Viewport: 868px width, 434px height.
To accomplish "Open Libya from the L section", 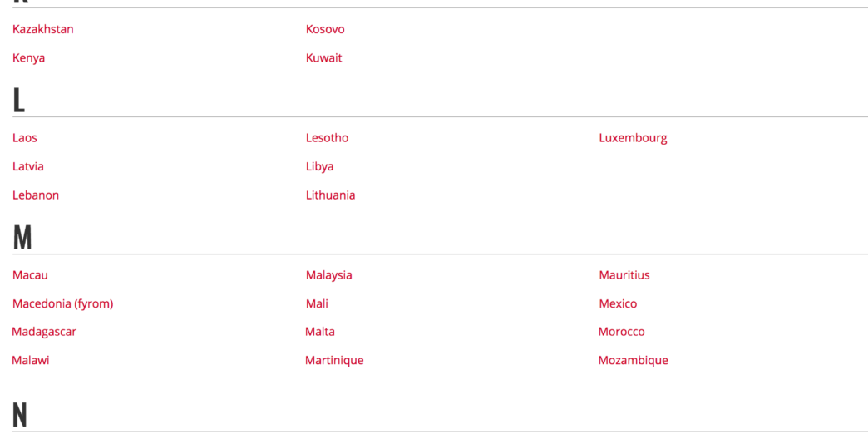I will pyautogui.click(x=319, y=166).
